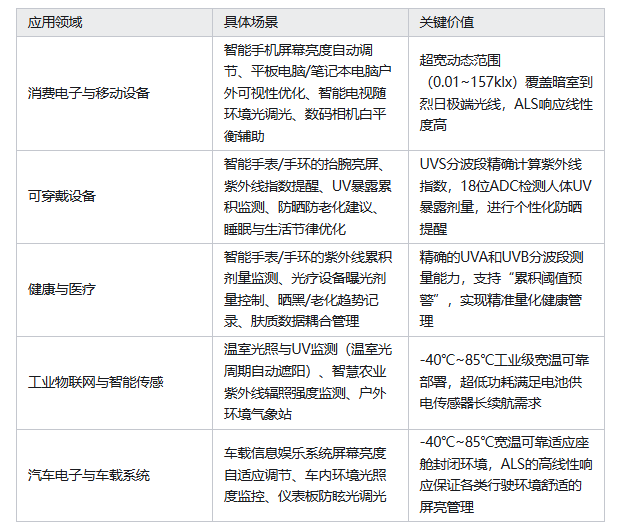
Task: Click the value cell starting '-40°C~85°C宽温可靠适应座舱'
Action: click(x=507, y=475)
